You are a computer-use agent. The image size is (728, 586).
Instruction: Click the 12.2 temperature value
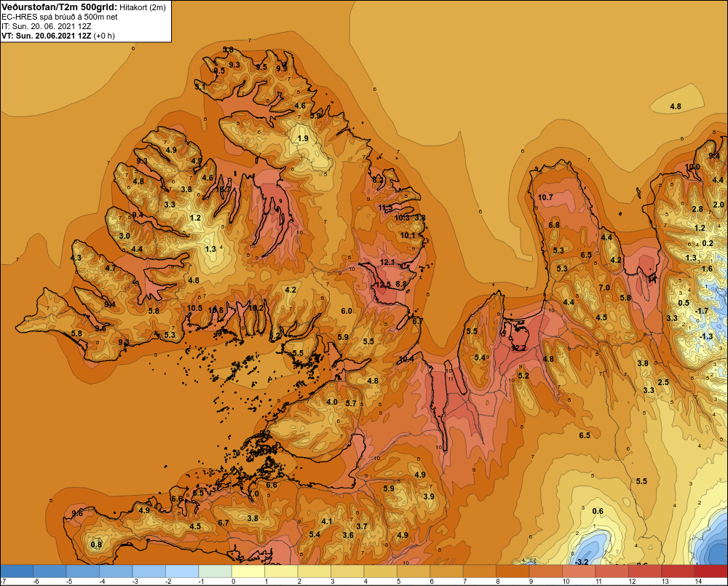(x=518, y=348)
